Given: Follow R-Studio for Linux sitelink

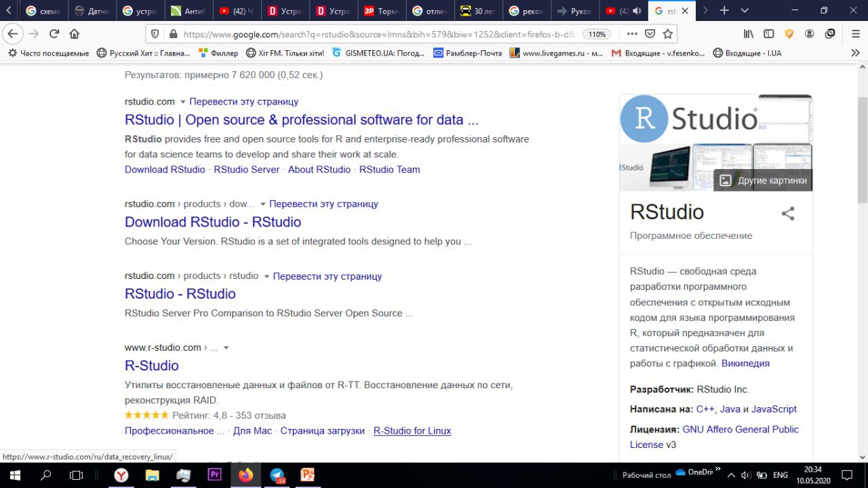Looking at the screenshot, I should 412,431.
